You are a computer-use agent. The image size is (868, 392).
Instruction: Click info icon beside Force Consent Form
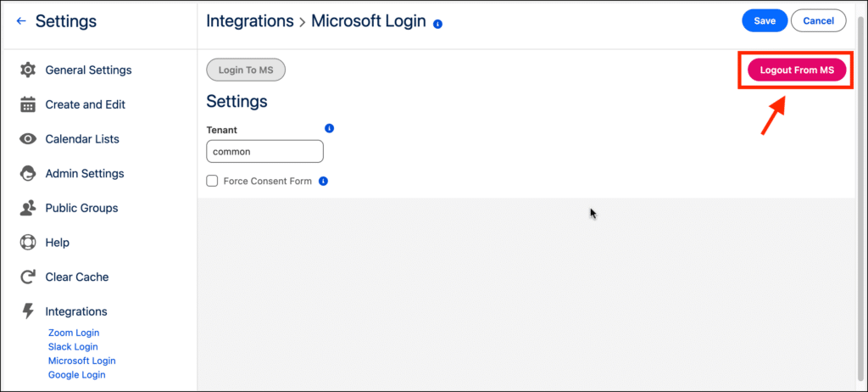click(323, 181)
